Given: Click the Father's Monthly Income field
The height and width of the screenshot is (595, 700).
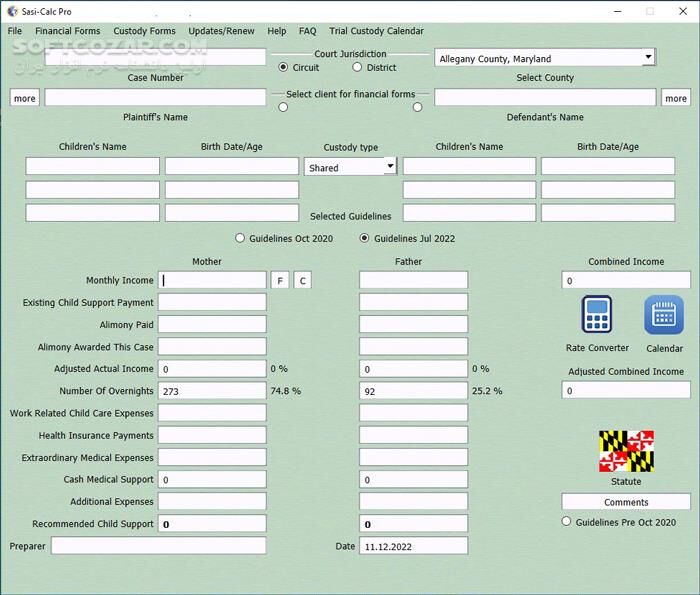Looking at the screenshot, I should pos(413,280).
